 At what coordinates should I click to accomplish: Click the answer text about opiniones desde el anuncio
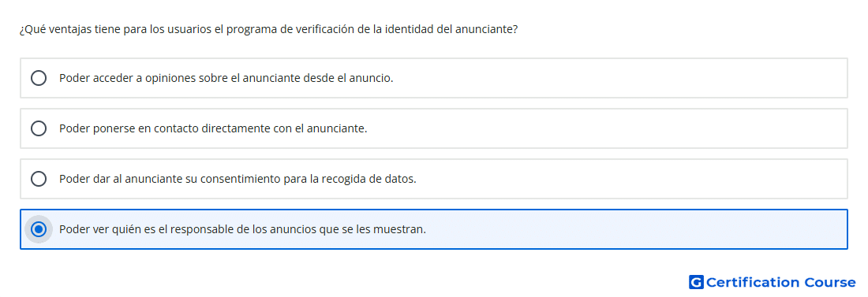(x=226, y=78)
